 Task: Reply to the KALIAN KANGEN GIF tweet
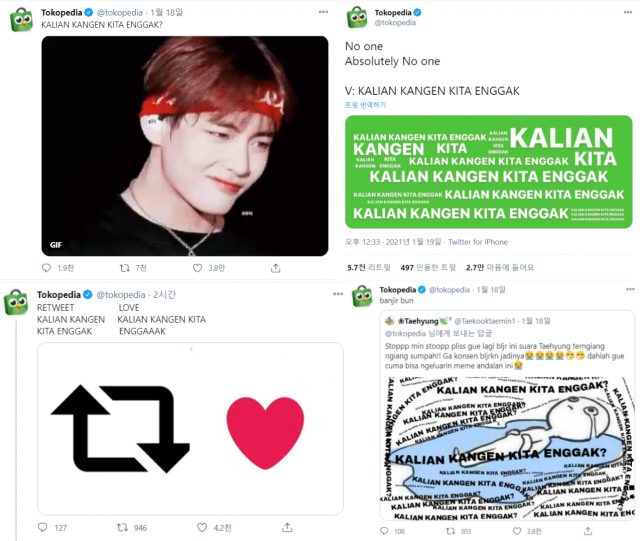click(47, 268)
